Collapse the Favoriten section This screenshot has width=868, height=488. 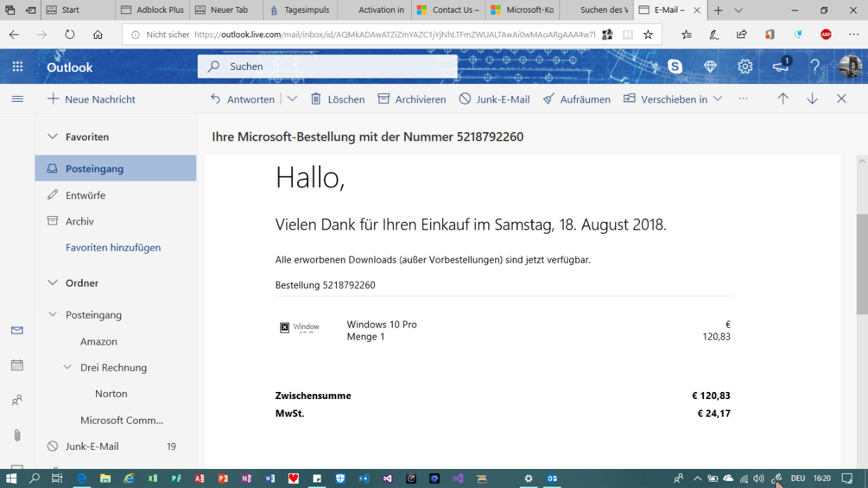coord(52,136)
